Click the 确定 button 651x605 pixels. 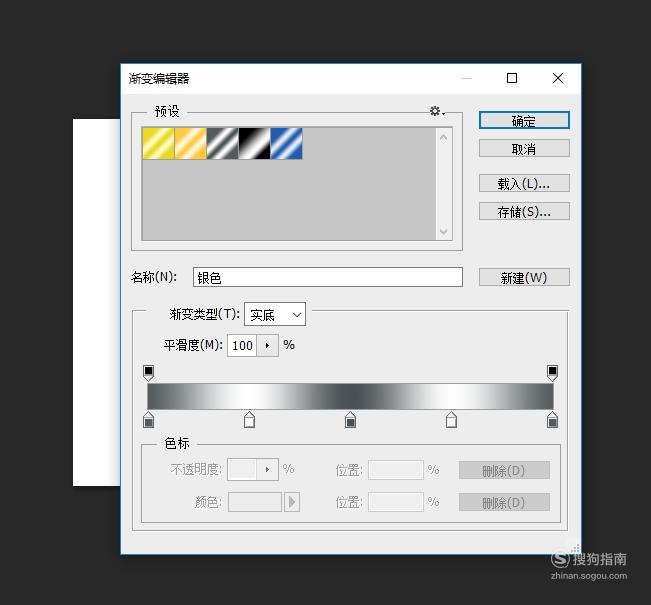[x=524, y=120]
